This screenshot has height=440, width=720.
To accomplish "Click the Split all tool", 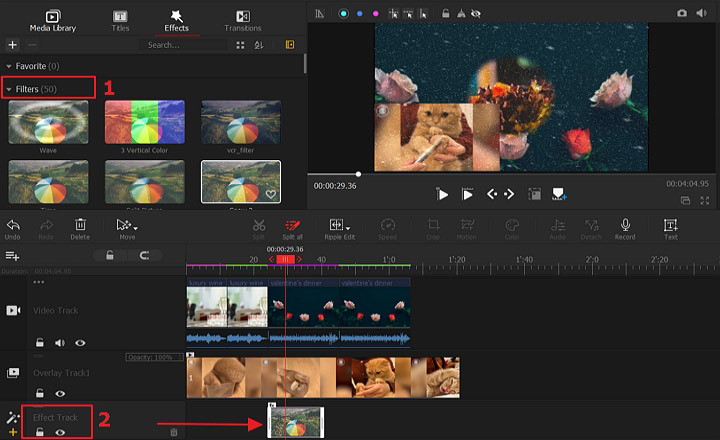I will coord(293,225).
